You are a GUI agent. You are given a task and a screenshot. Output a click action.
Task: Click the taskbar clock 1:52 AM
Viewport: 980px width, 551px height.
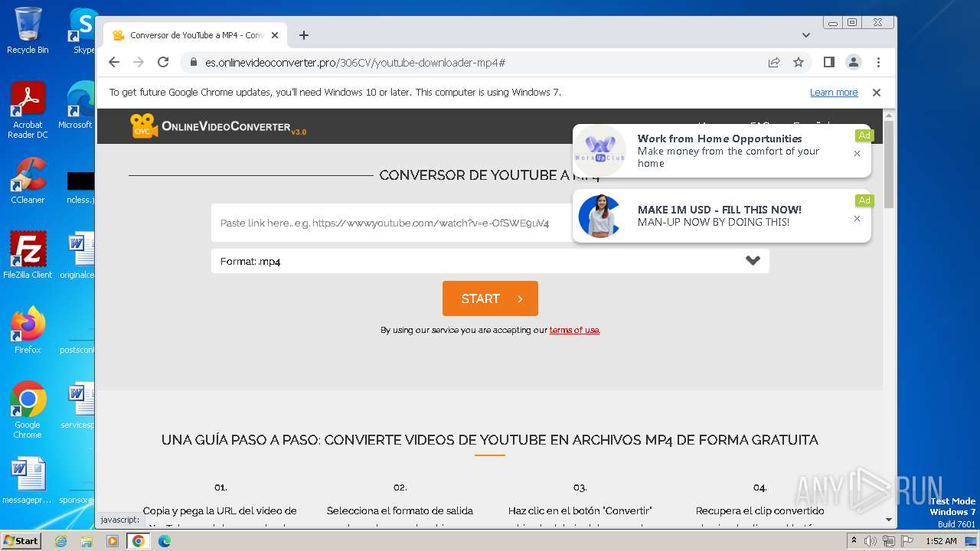click(940, 541)
